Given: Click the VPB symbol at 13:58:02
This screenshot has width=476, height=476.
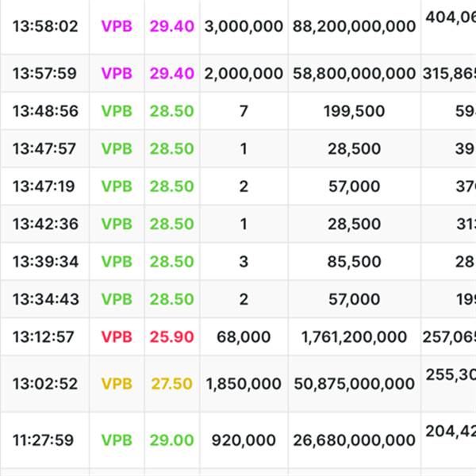Looking at the screenshot, I should coord(117,26).
